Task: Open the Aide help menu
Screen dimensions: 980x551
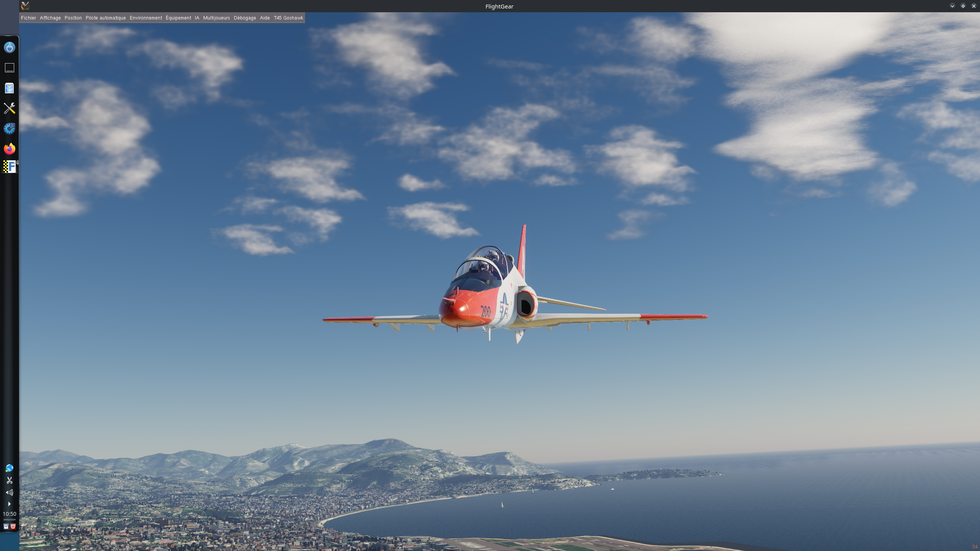Action: [x=265, y=18]
